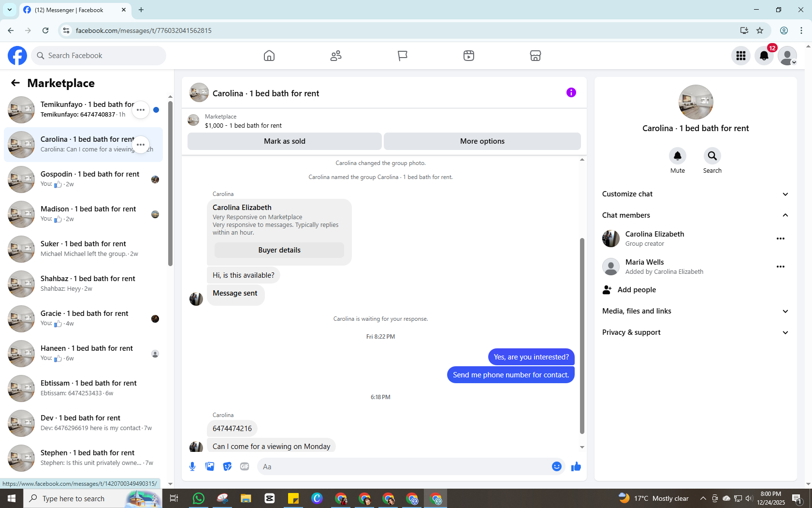The image size is (812, 508).
Task: Click More options button
Action: 482,141
